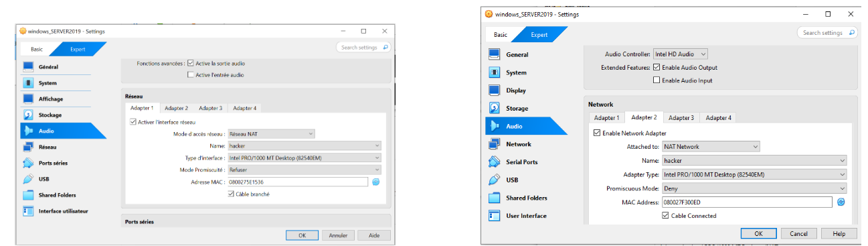Select Shared Folders icon in French window
The image size is (868, 246).
28,195
